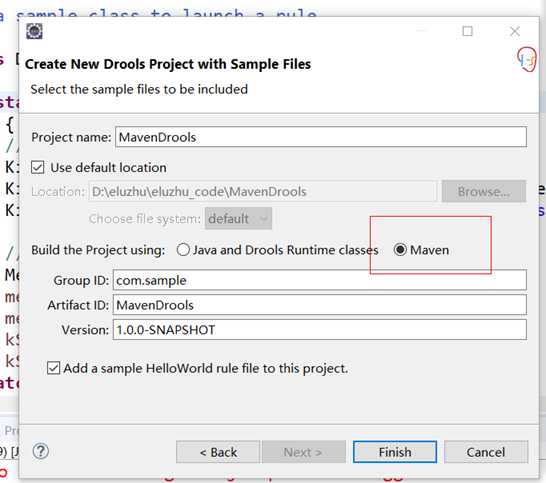Image resolution: width=546 pixels, height=483 pixels.
Task: Toggle the Use default location checkbox
Action: (x=38, y=168)
